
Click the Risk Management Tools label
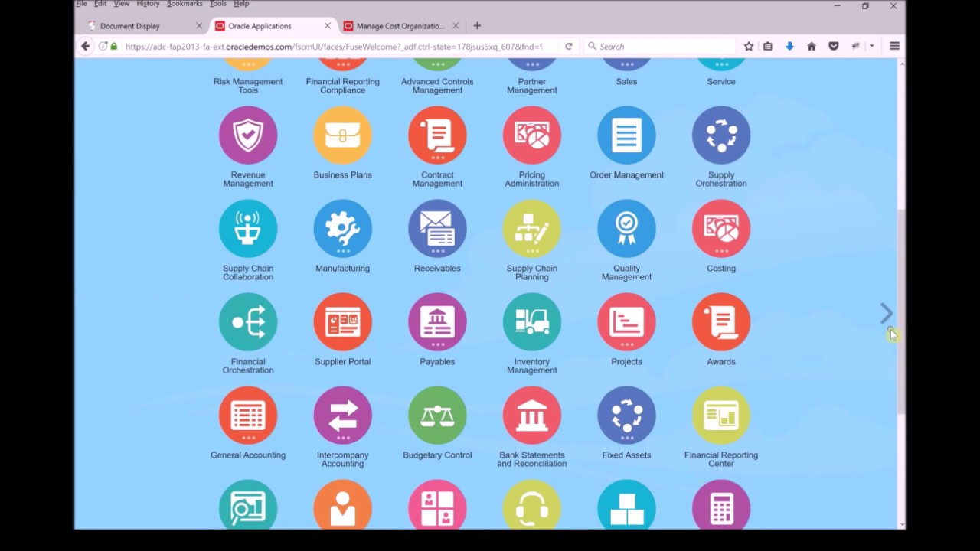pos(248,86)
